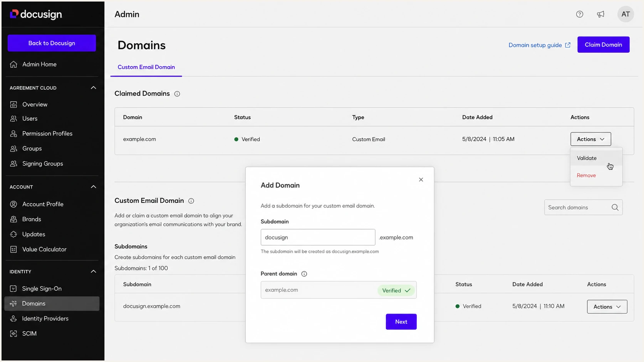Collapse the Identity section
Screen dimensions: 644x362
(93, 271)
